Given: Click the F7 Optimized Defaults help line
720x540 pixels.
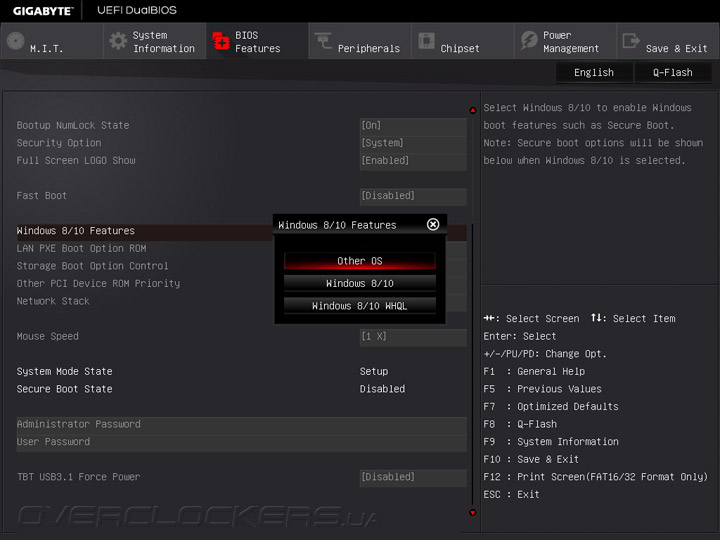Looking at the screenshot, I should pos(551,407).
